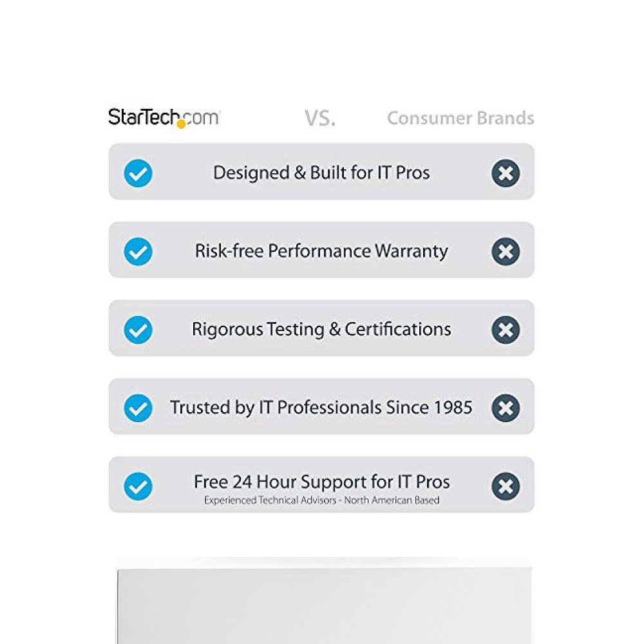Click X icon in Rigorous Testing & Certifications row
This screenshot has height=644, width=644.
pyautogui.click(x=506, y=330)
